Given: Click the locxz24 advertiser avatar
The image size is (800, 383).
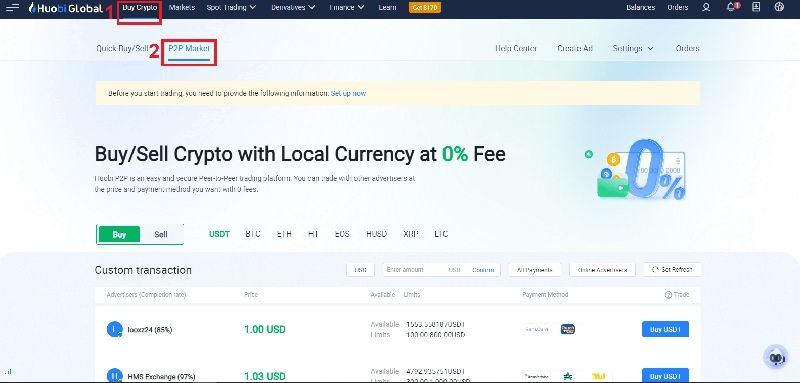Looking at the screenshot, I should point(115,329).
